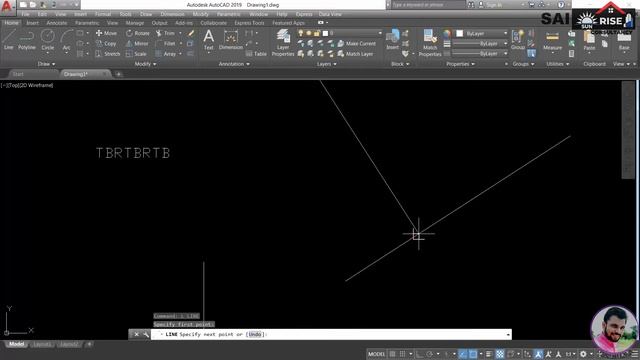The width and height of the screenshot is (640, 360).
Task: Toggle polar tracking in status bar
Action: point(430,354)
